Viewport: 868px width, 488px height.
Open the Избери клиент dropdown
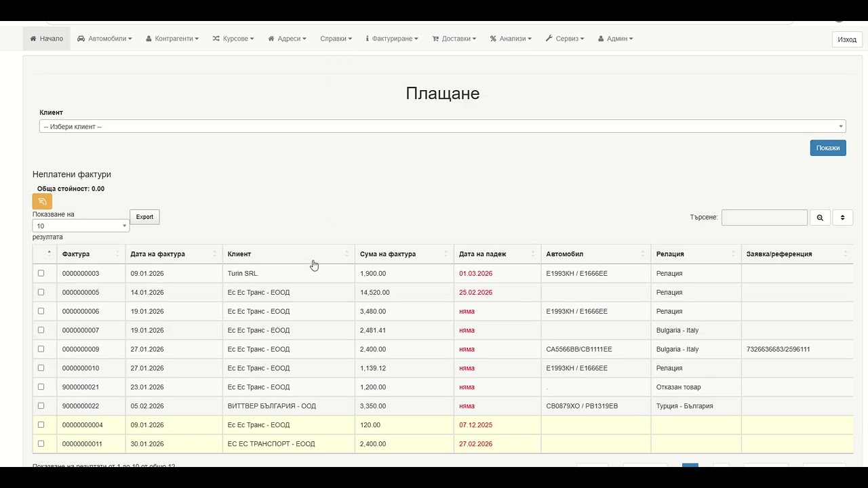click(442, 127)
